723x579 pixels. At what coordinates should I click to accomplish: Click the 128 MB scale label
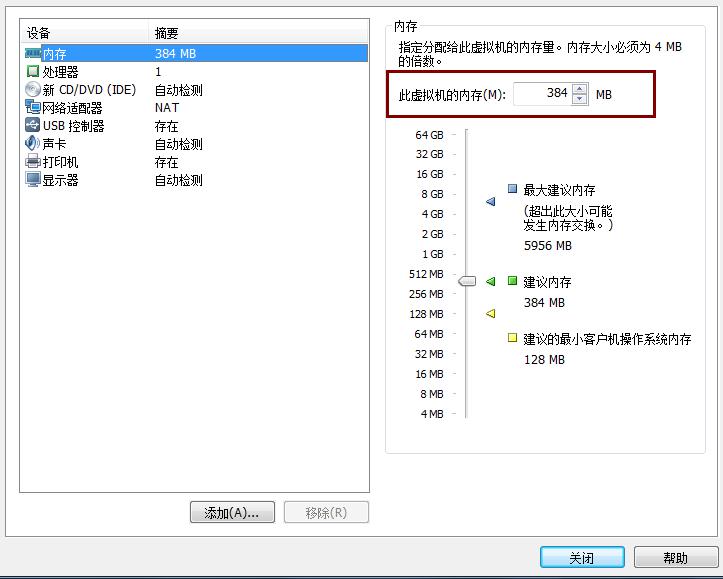point(426,314)
